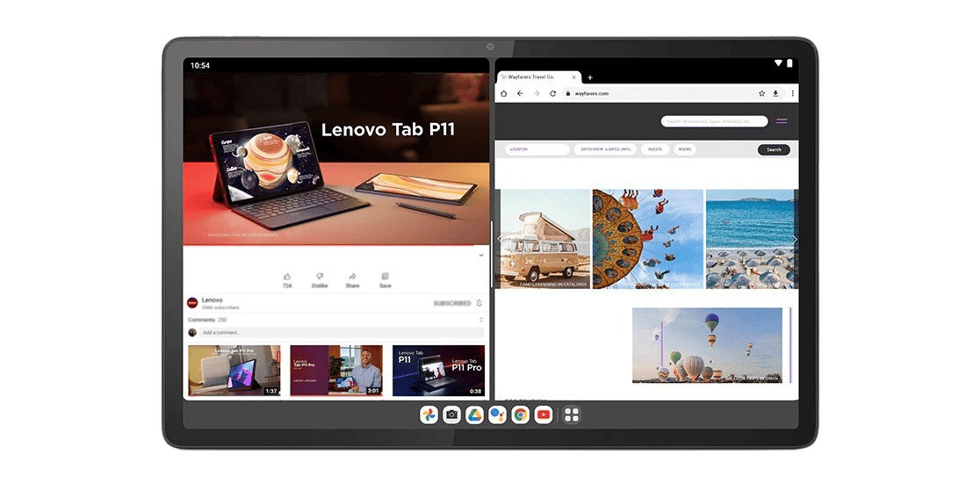Close the Wayfarers Travel Co. tab
980x498 pixels.
click(573, 77)
